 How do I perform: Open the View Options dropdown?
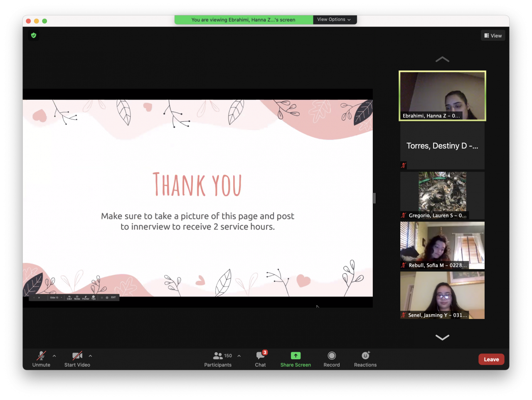(x=334, y=20)
